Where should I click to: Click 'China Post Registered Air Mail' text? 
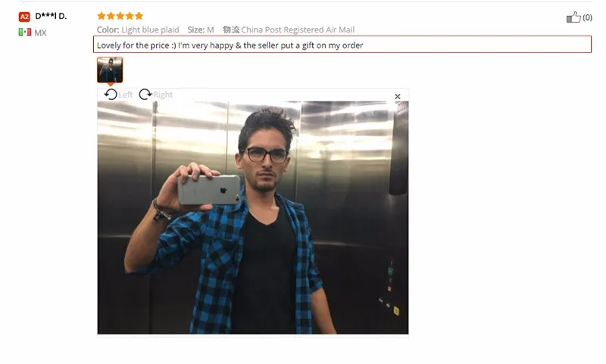tap(298, 30)
